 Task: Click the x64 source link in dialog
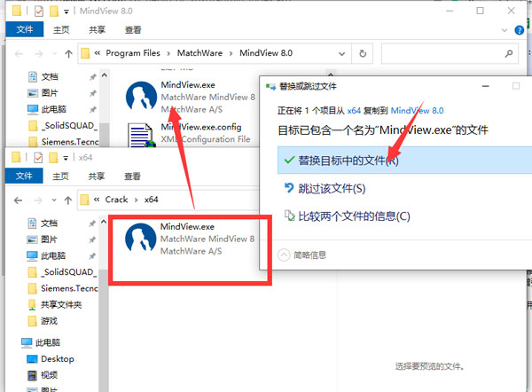(354, 111)
